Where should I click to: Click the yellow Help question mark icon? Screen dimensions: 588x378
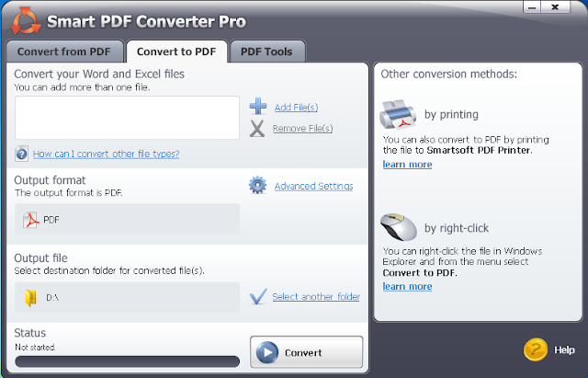[536, 349]
